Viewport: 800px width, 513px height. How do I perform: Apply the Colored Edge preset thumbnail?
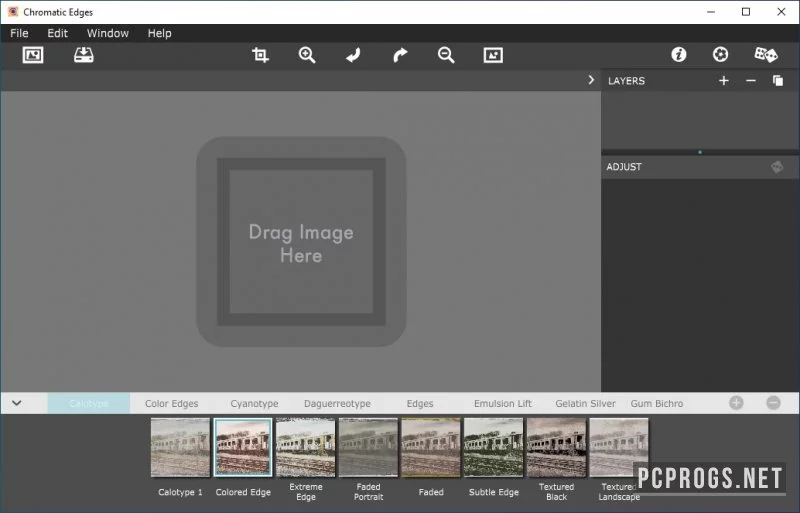[x=243, y=447]
